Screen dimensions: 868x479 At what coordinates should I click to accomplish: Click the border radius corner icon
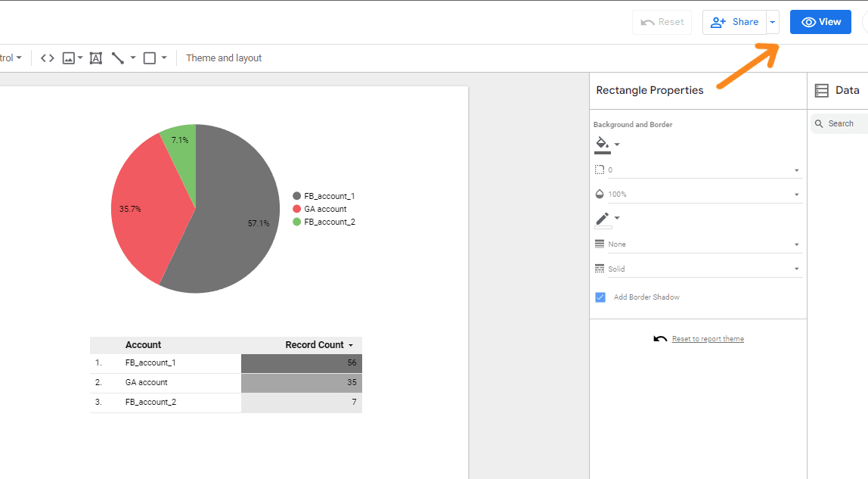tap(600, 170)
